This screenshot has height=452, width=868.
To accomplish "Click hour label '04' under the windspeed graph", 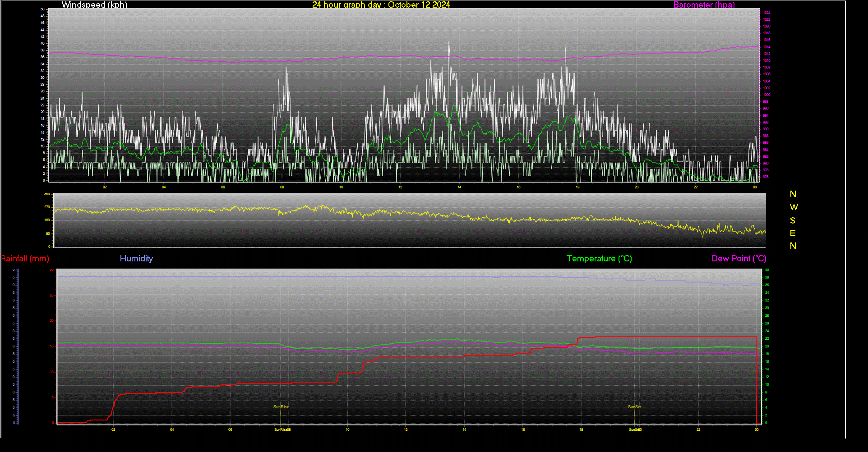I will click(x=164, y=187).
